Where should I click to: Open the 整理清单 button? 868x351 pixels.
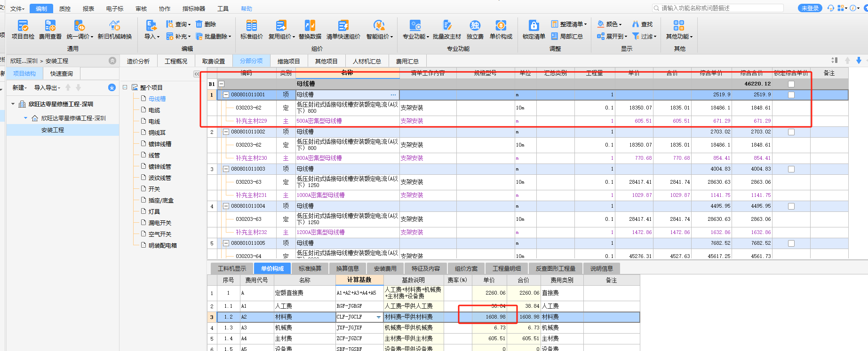tap(569, 24)
